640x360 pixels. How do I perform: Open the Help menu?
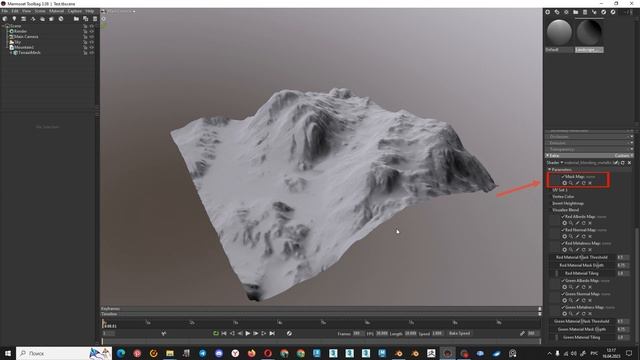89,11
